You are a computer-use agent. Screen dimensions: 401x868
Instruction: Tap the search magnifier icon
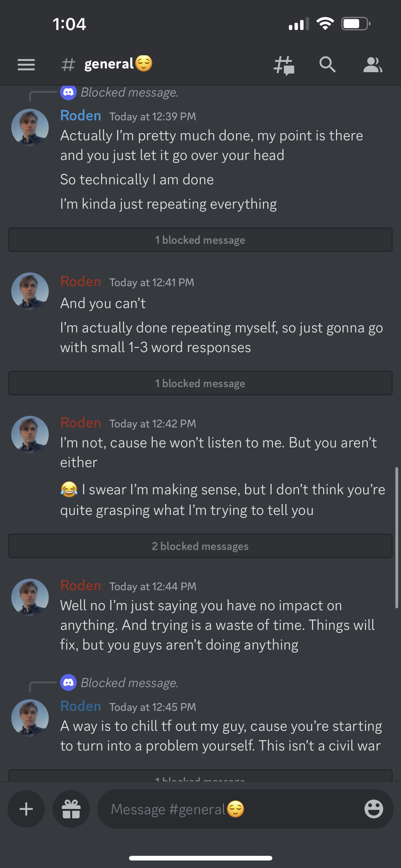click(x=327, y=64)
